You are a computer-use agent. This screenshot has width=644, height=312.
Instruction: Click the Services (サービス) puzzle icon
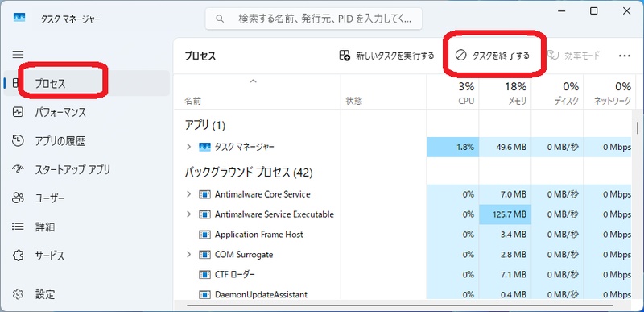coord(18,256)
